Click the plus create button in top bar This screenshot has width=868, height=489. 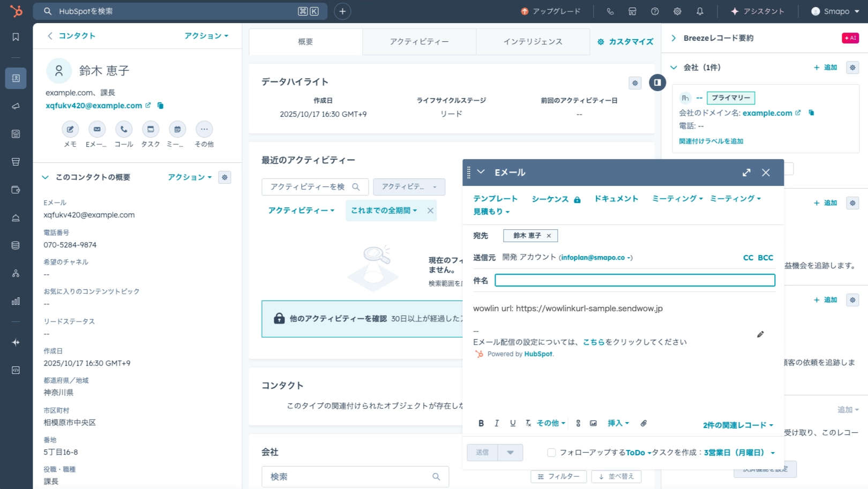coord(342,11)
